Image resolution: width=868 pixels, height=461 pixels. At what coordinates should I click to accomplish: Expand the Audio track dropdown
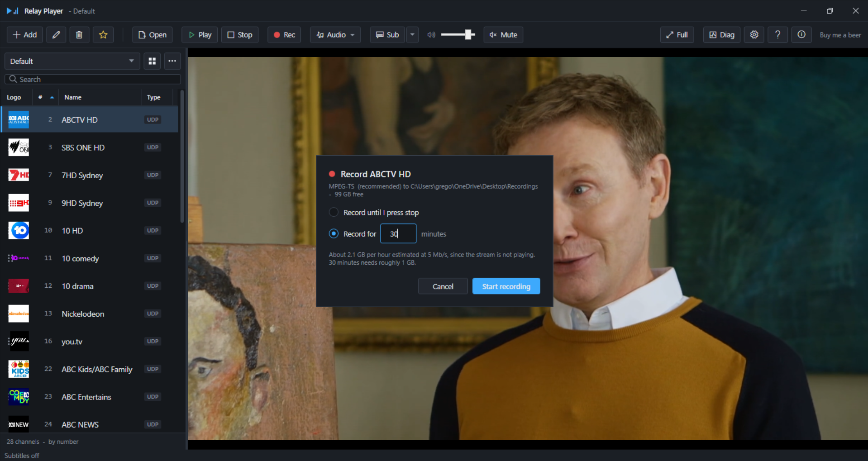(335, 35)
